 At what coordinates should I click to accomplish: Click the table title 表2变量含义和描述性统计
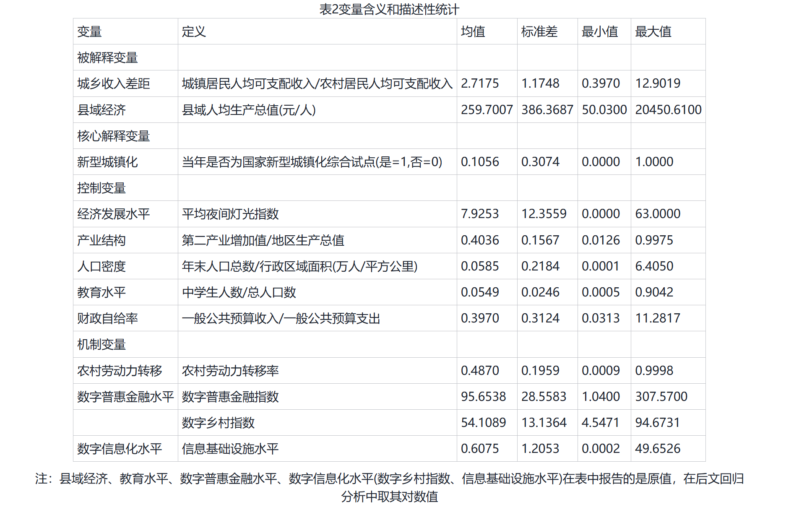pos(389,9)
